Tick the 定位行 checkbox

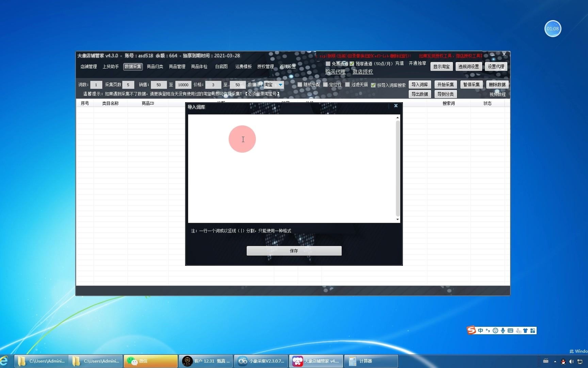pyautogui.click(x=325, y=85)
